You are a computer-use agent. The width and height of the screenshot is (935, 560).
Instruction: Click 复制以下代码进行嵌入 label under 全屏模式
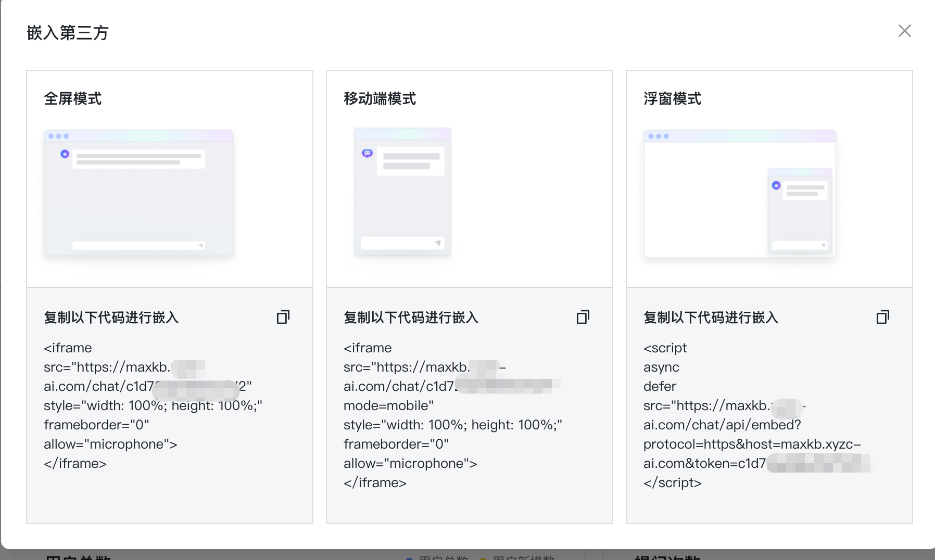(x=111, y=317)
